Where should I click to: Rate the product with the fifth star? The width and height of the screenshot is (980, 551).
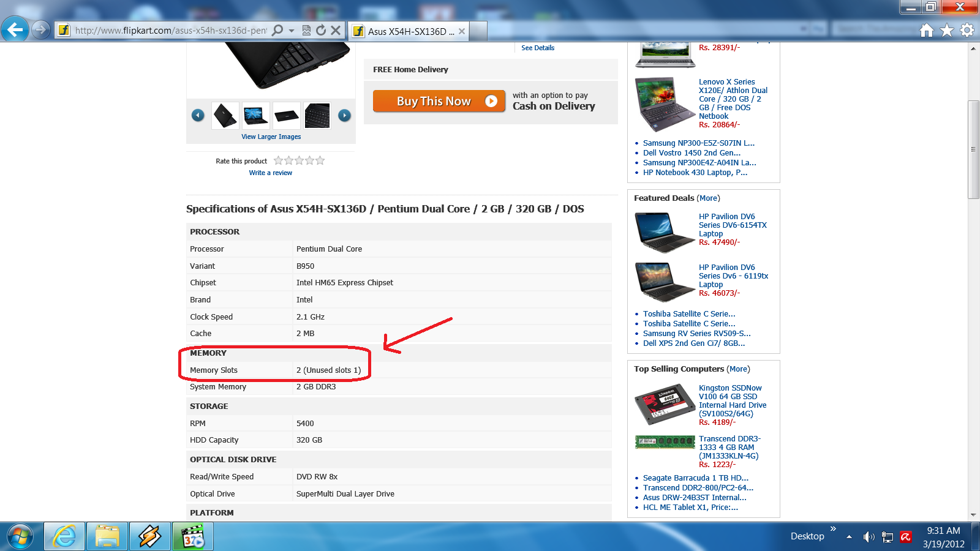coord(320,160)
